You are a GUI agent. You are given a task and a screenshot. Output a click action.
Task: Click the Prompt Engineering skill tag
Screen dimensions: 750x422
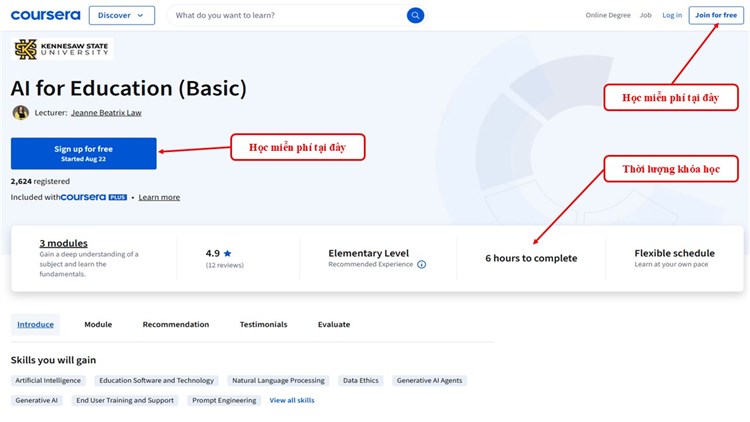(223, 400)
